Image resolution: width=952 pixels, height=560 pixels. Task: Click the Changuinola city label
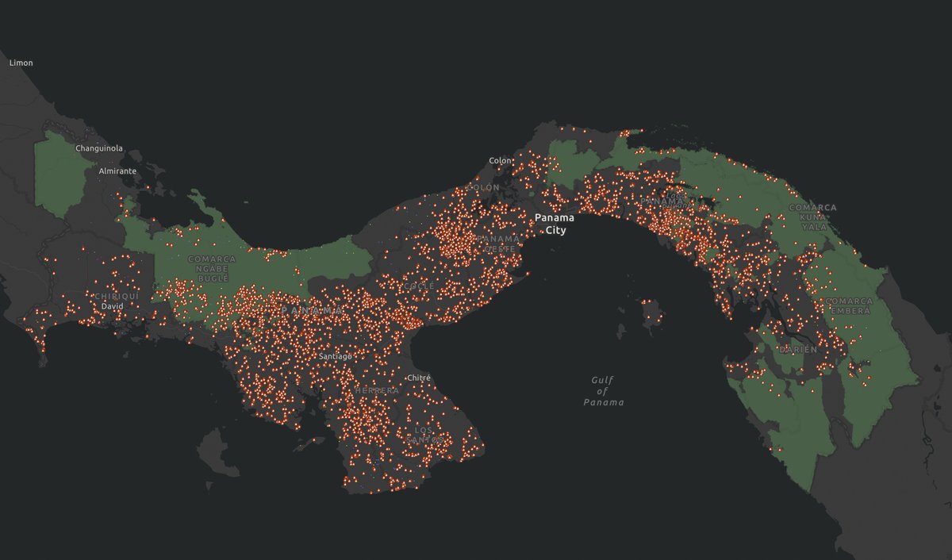(x=99, y=148)
